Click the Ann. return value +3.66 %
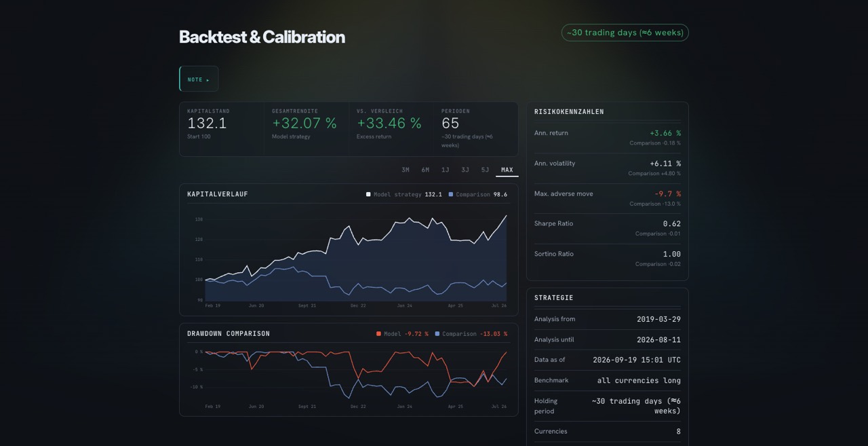The height and width of the screenshot is (446, 868). (x=665, y=133)
